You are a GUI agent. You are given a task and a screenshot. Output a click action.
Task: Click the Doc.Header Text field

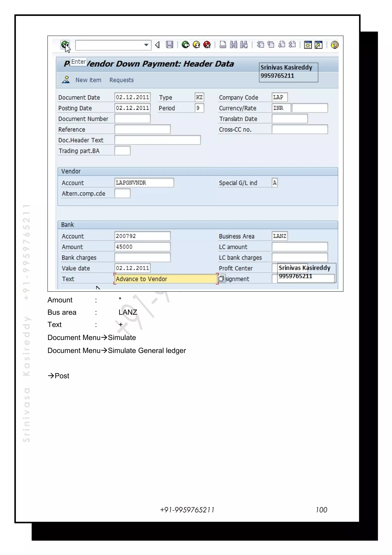point(157,140)
